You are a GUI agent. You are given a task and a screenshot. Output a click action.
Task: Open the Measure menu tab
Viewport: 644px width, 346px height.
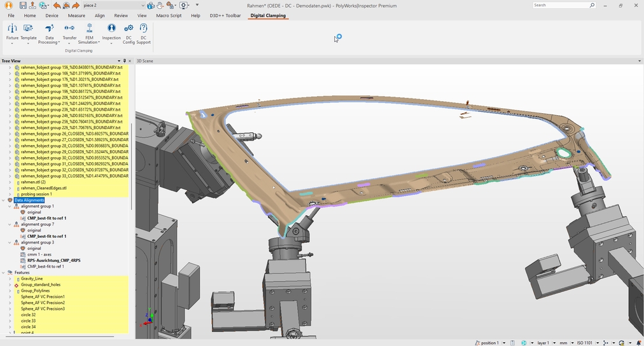click(x=76, y=15)
